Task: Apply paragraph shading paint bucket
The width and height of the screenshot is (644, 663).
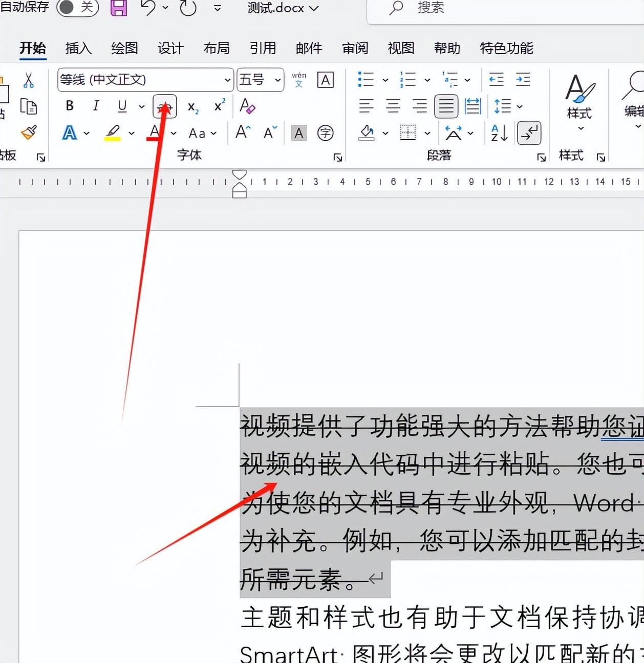Action: click(x=367, y=133)
